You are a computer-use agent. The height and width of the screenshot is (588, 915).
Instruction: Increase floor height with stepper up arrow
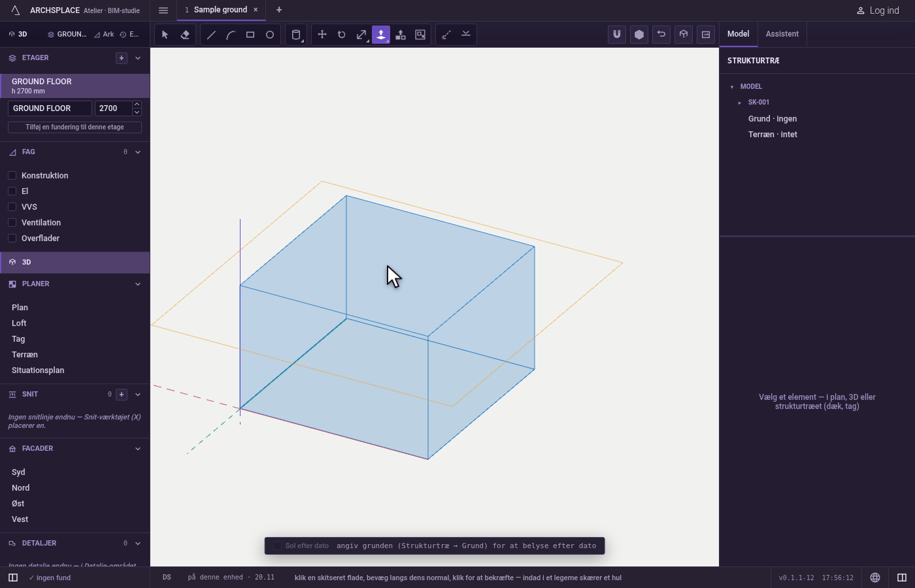point(137,105)
